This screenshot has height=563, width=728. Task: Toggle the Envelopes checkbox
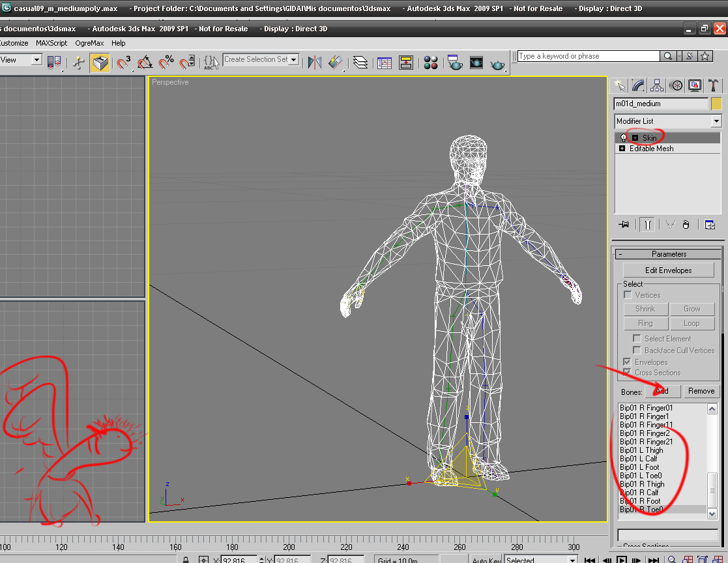[x=627, y=362]
